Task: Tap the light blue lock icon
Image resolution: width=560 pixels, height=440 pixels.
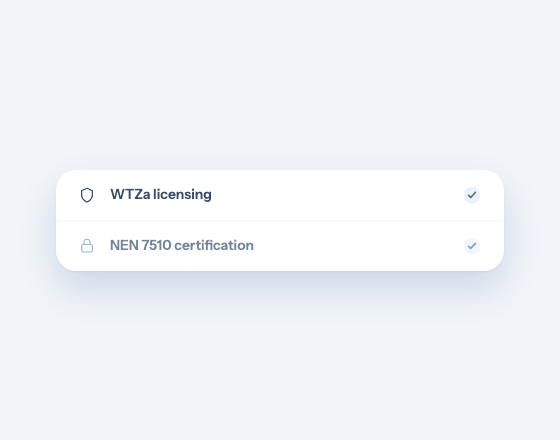Action: point(87,246)
